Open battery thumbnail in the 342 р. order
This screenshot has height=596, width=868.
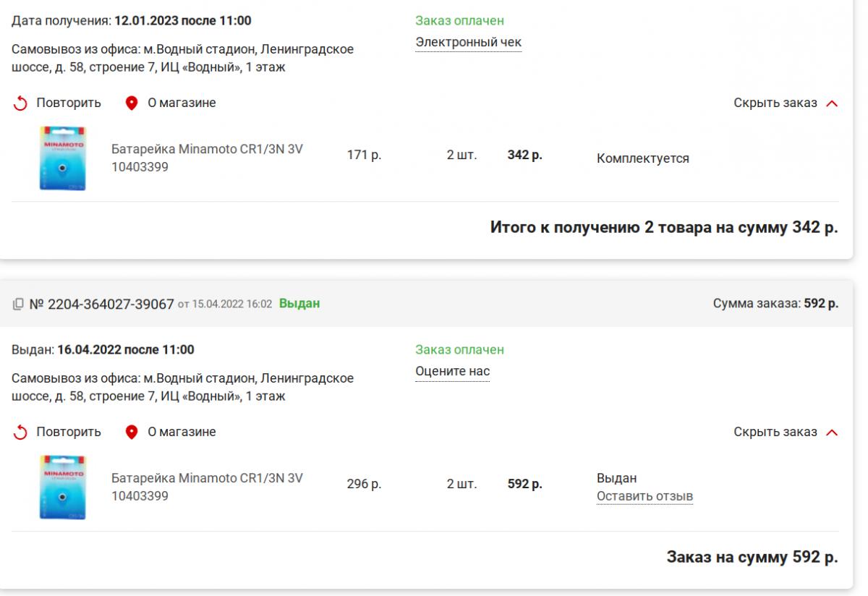tap(62, 158)
